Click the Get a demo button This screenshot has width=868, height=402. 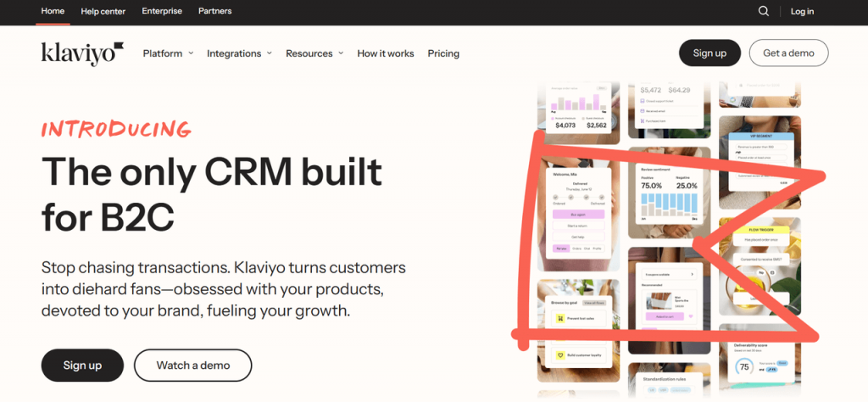click(x=789, y=53)
